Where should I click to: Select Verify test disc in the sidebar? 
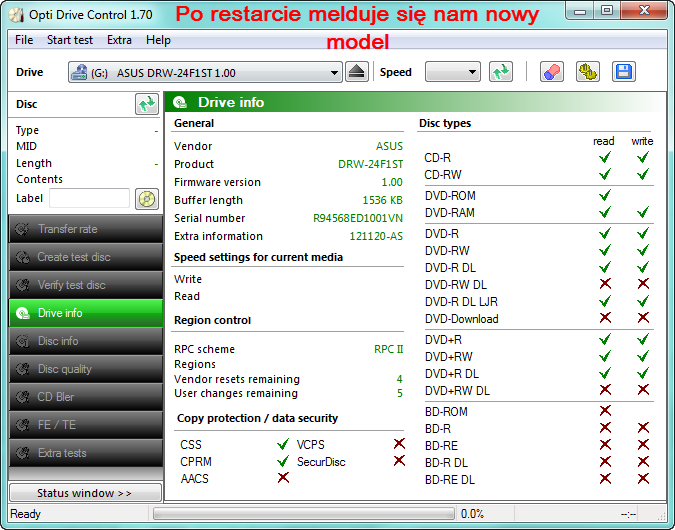86,285
